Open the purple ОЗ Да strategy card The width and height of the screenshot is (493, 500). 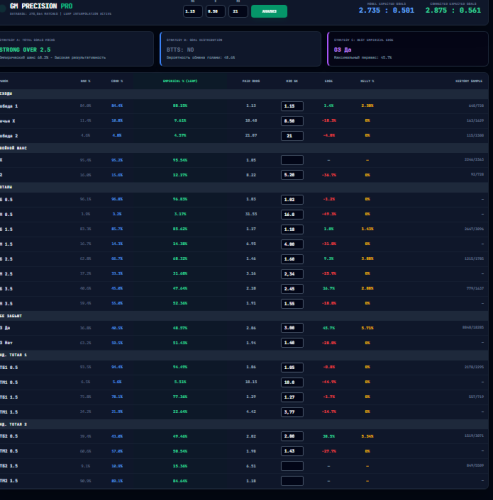[408, 49]
